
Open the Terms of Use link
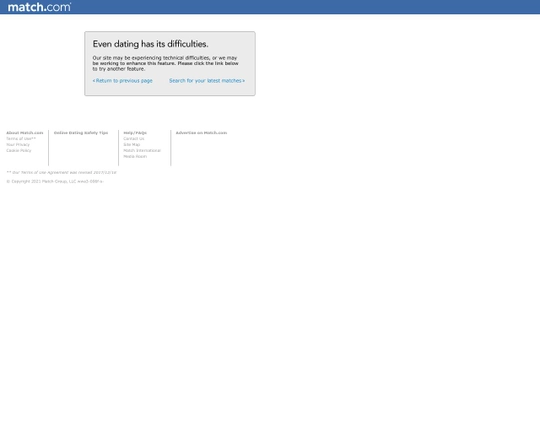point(21,138)
